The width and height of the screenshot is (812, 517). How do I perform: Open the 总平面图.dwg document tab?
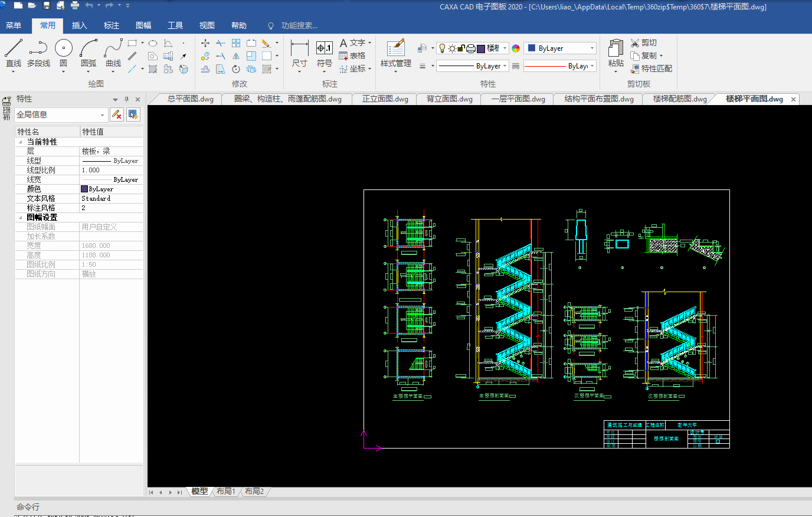click(190, 99)
